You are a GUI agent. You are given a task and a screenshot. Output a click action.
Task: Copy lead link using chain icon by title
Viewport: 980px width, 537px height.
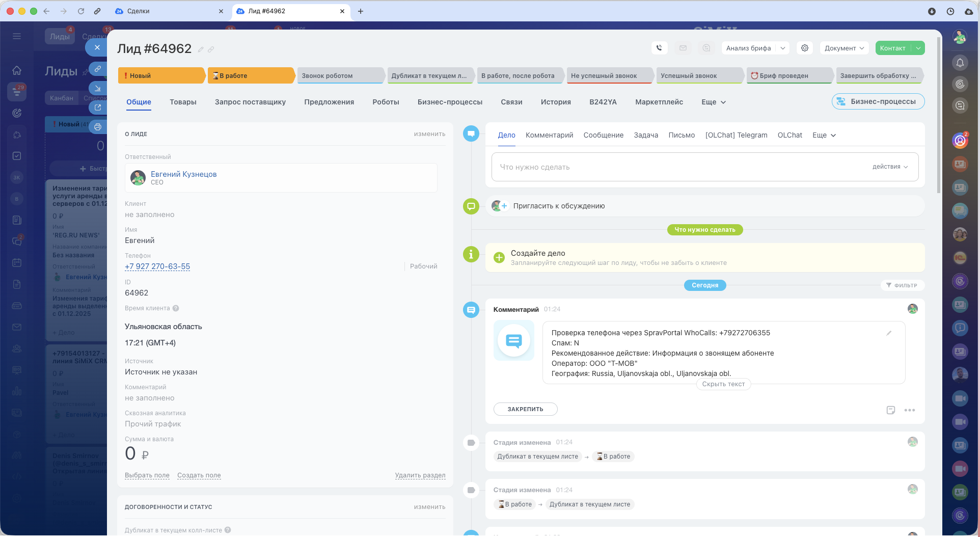click(x=211, y=49)
